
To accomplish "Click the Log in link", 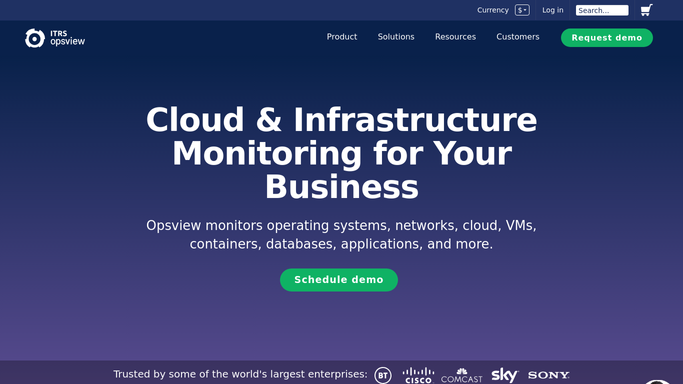I will click(x=553, y=10).
